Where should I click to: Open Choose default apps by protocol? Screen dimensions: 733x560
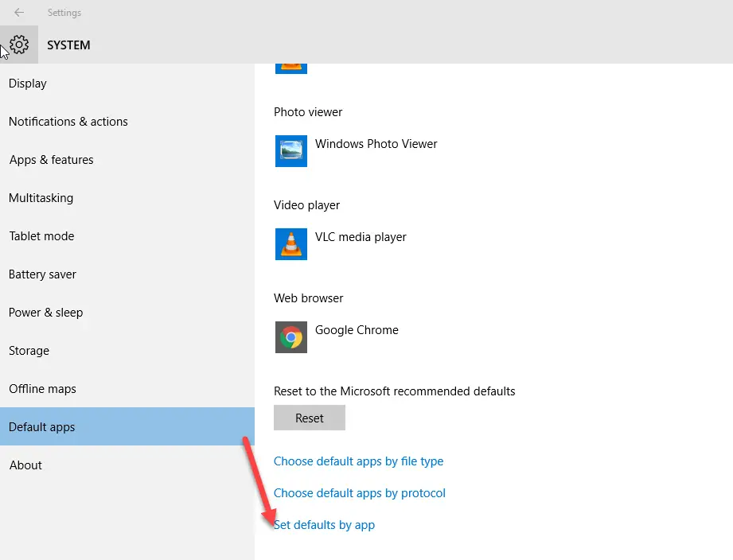tap(359, 492)
